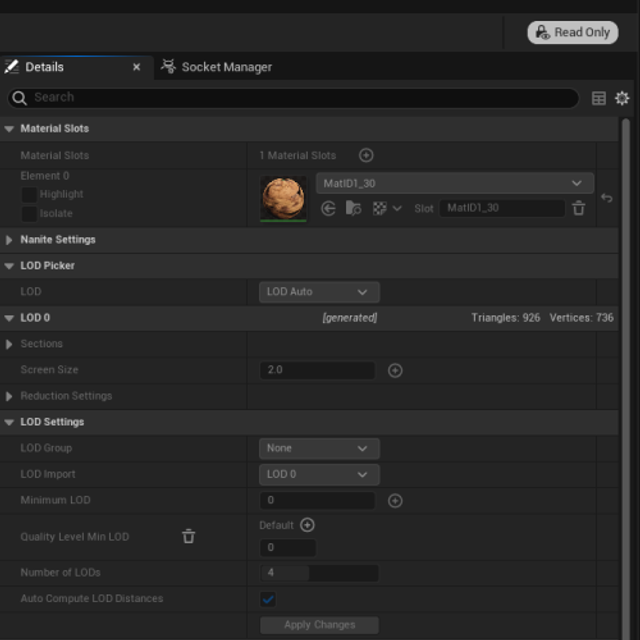
Task: Collapse the LOD Settings section
Action: tap(9, 422)
